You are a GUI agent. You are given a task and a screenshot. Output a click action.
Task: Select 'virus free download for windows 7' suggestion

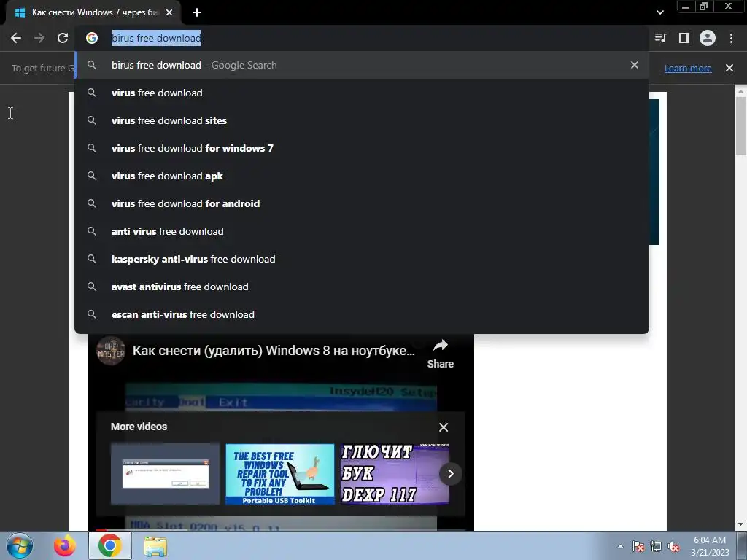pyautogui.click(x=362, y=148)
